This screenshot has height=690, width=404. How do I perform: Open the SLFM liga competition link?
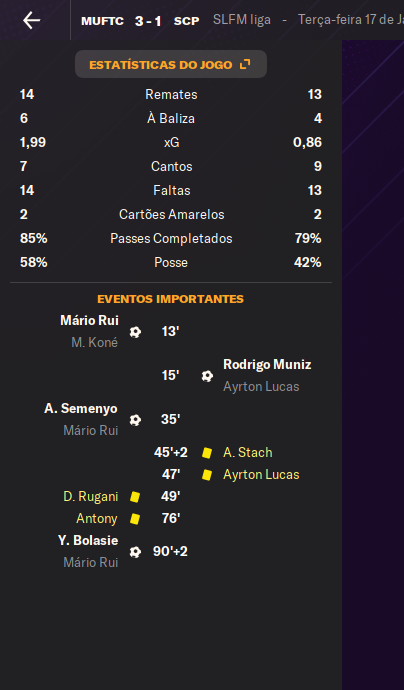(242, 20)
